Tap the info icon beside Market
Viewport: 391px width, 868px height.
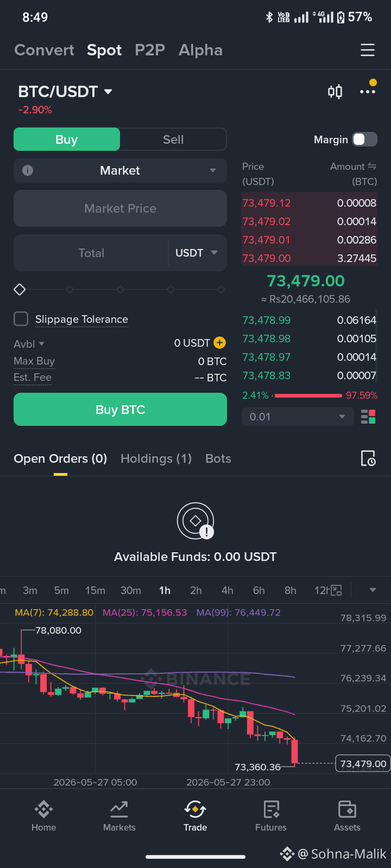[x=28, y=170]
